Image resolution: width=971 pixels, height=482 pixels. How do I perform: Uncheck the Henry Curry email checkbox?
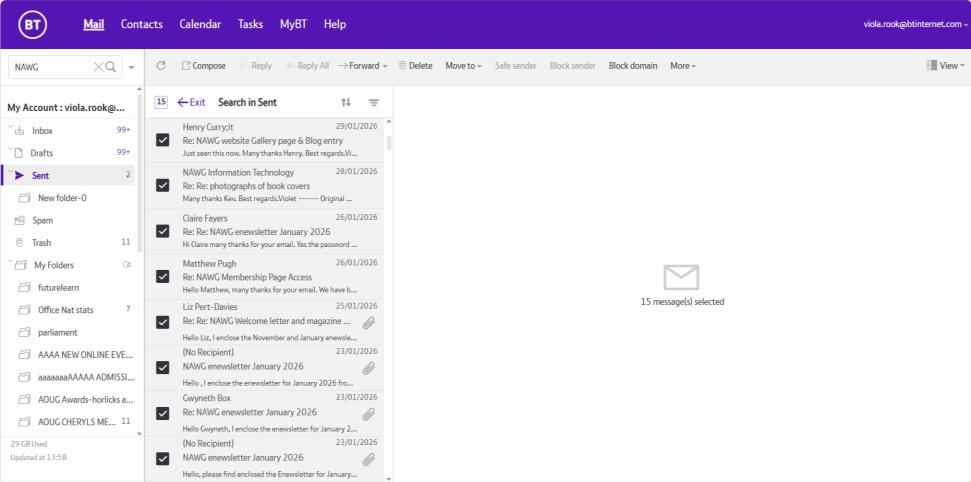[x=162, y=140]
